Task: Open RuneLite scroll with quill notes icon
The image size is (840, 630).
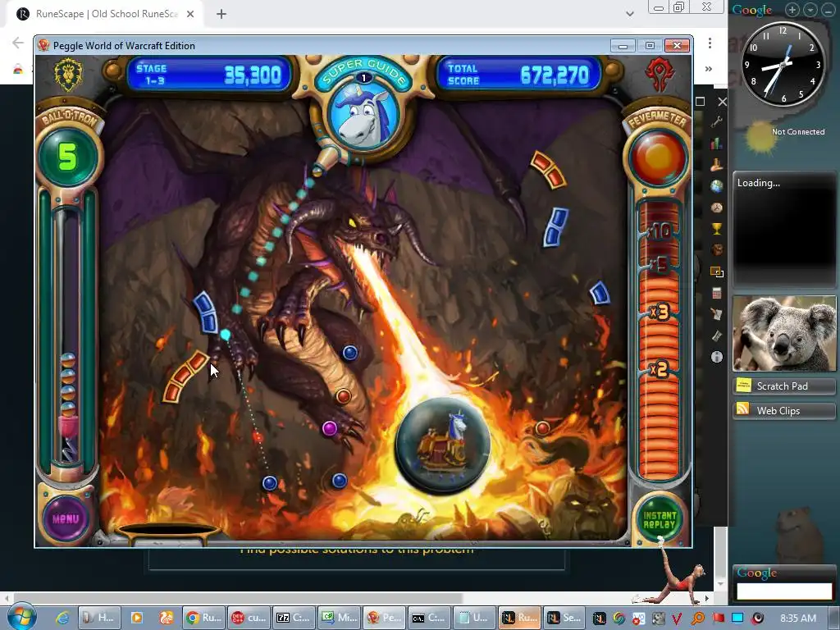Action: click(717, 314)
